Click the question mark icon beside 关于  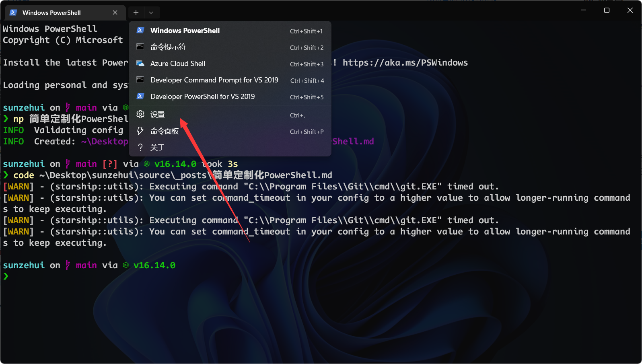(x=140, y=147)
